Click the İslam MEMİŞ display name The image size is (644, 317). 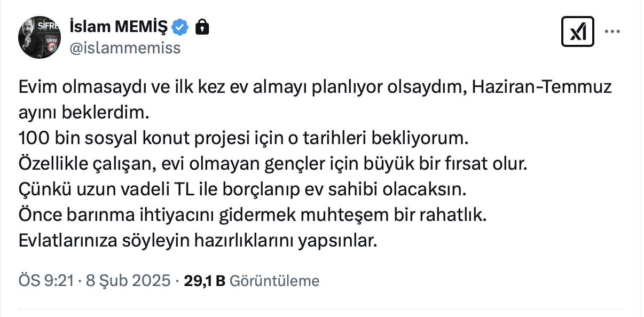[119, 26]
